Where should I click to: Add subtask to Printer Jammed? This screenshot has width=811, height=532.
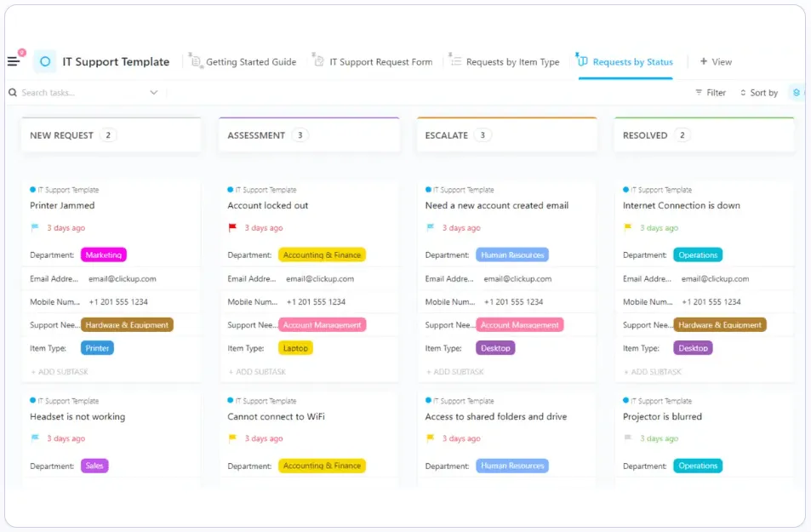pyautogui.click(x=60, y=372)
